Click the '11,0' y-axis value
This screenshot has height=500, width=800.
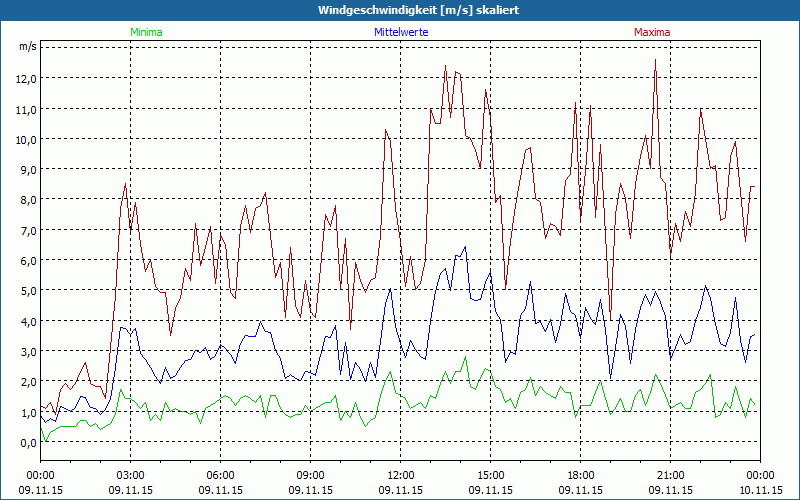[28, 109]
